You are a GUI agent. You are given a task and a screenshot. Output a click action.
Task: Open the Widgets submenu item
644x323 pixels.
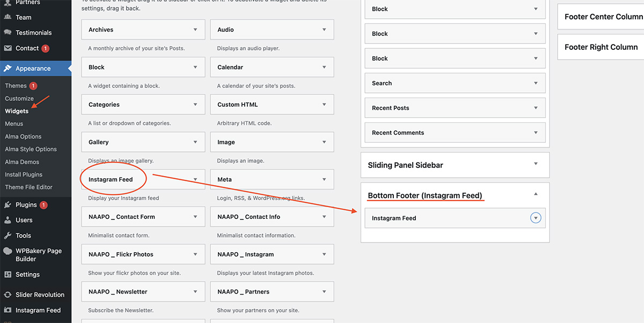(17, 111)
